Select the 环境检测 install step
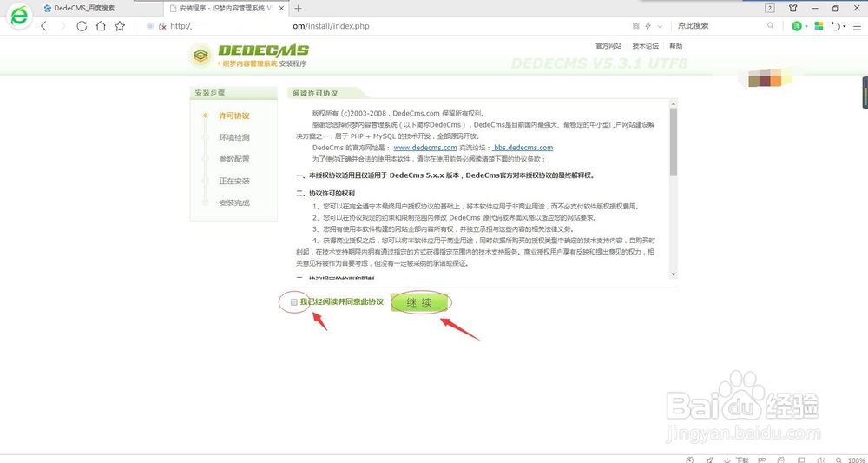Viewport: 868px width, 463px height. click(x=234, y=137)
